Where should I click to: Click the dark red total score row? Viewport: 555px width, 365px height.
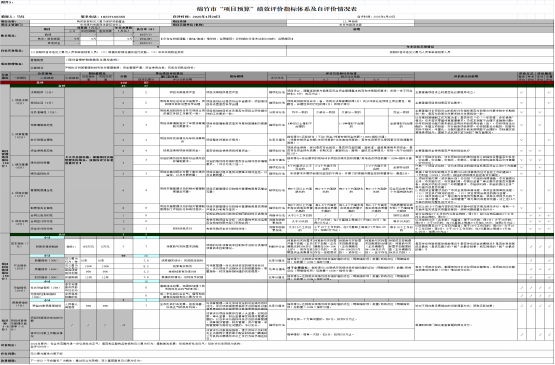(x=277, y=82)
